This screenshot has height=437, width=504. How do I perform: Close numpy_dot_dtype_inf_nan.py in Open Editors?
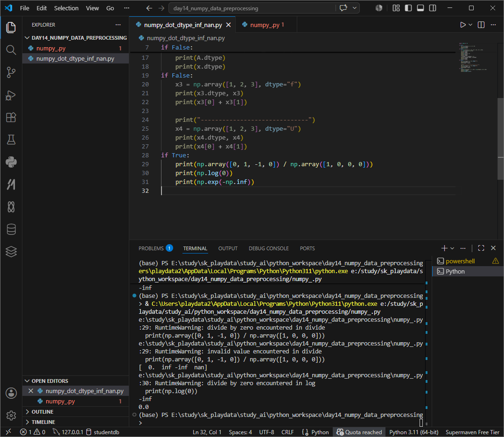(31, 391)
